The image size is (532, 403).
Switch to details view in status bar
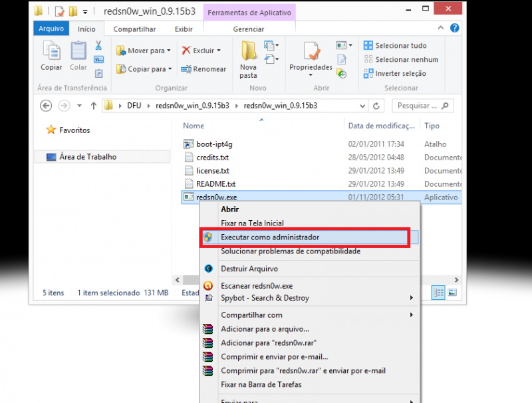click(x=439, y=292)
